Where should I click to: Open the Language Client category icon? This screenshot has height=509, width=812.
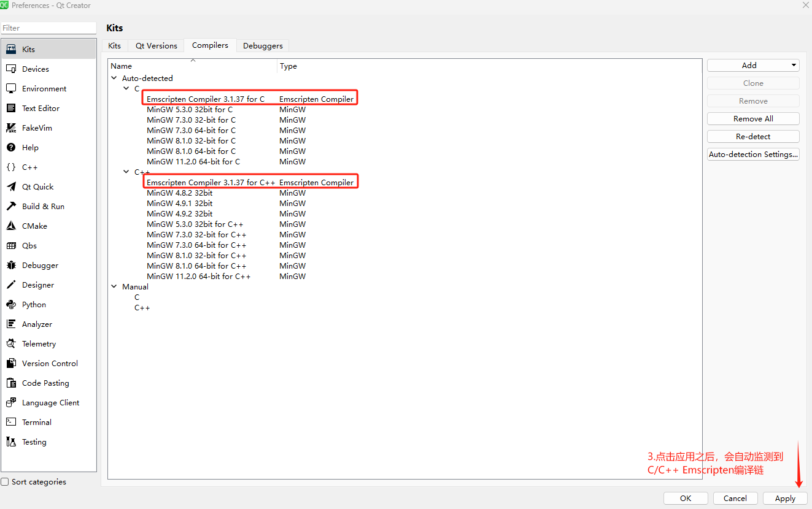[x=11, y=402]
